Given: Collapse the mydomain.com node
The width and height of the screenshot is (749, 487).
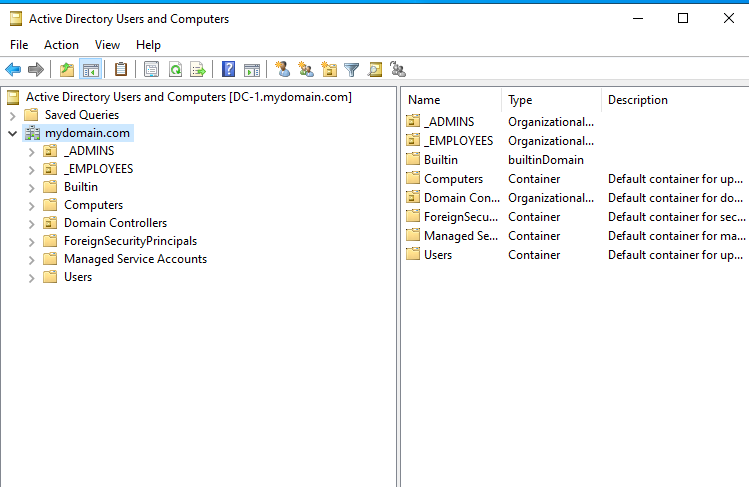Looking at the screenshot, I should [13, 134].
